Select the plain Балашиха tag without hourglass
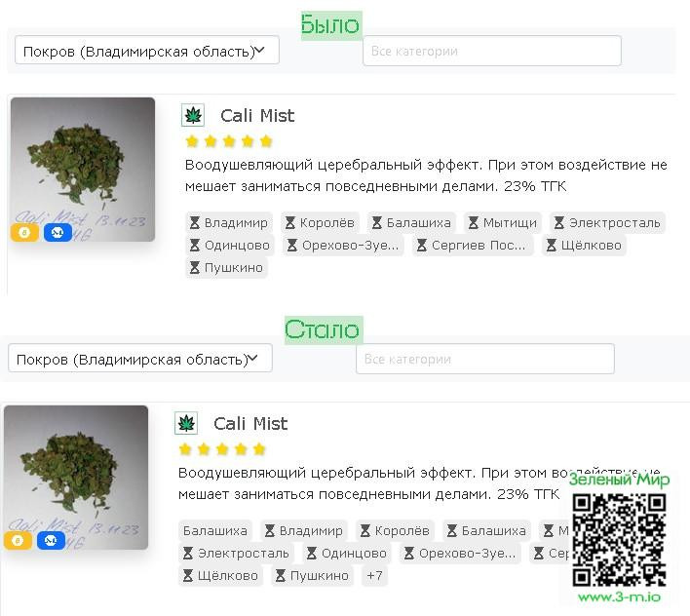The height and width of the screenshot is (616, 690). pos(215,530)
